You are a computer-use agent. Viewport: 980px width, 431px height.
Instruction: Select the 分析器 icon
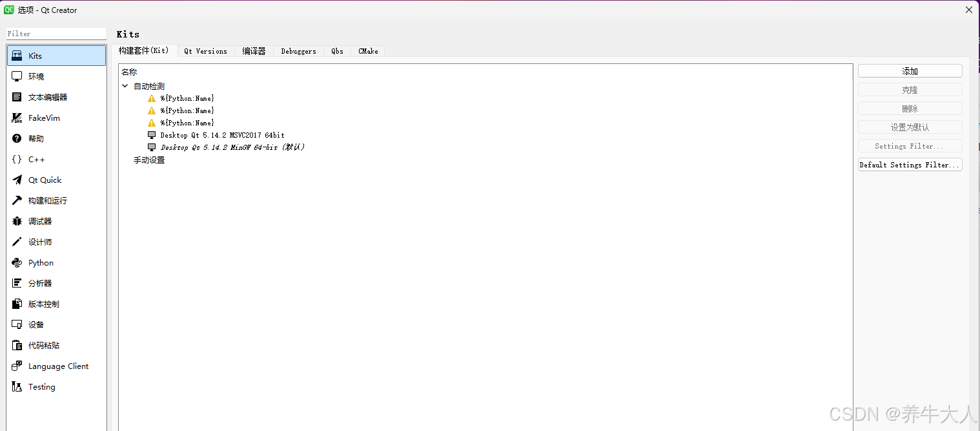click(x=17, y=284)
